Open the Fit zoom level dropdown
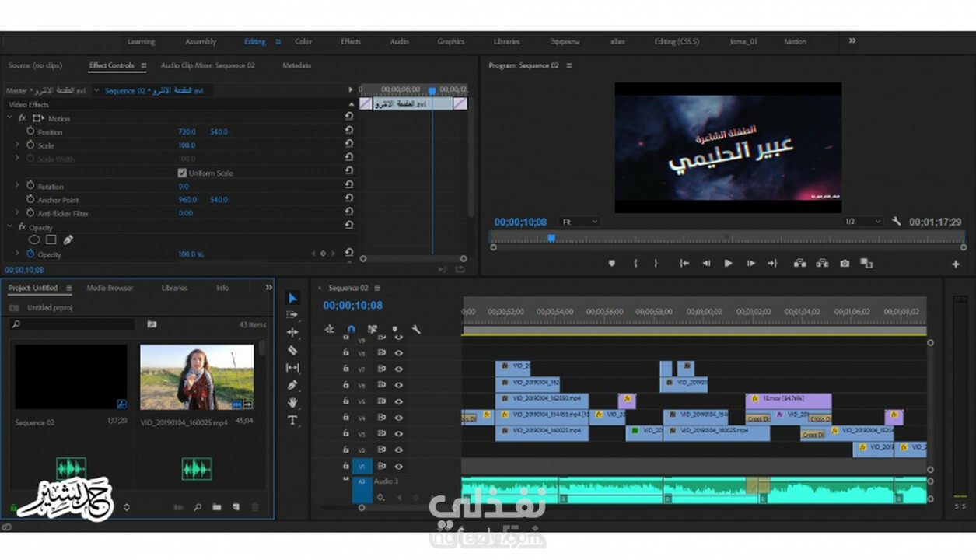This screenshot has height=560, width=976. (579, 222)
